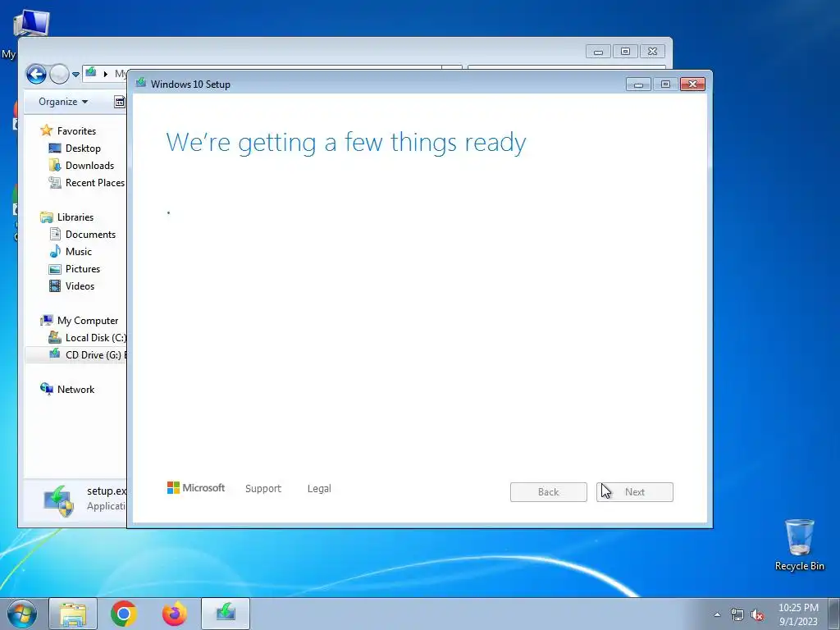Open the Organize dropdown menu
Screen dimensions: 840x630
(x=63, y=102)
